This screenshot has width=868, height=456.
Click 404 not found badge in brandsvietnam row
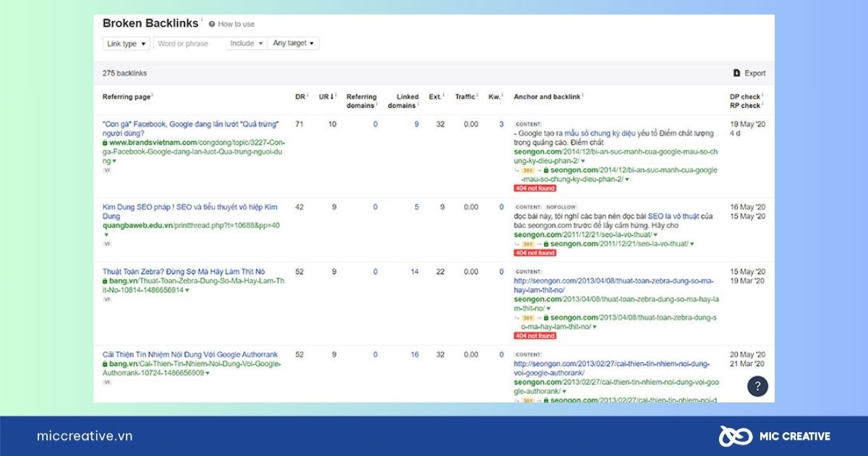pyautogui.click(x=535, y=188)
